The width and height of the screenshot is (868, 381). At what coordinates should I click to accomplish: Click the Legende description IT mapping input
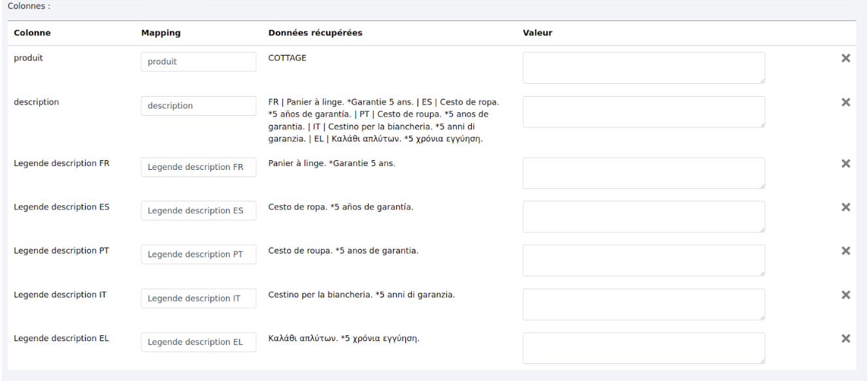click(198, 299)
